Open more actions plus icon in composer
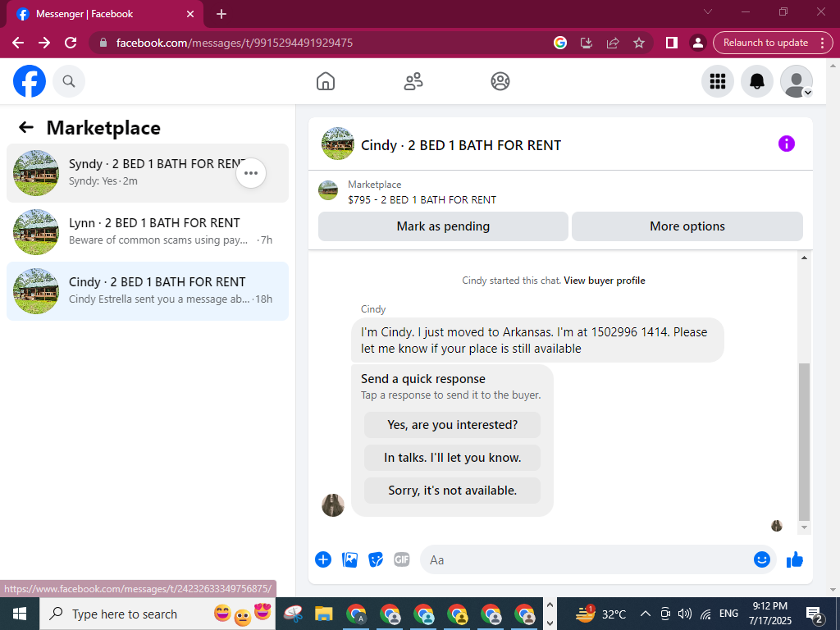 pyautogui.click(x=323, y=559)
